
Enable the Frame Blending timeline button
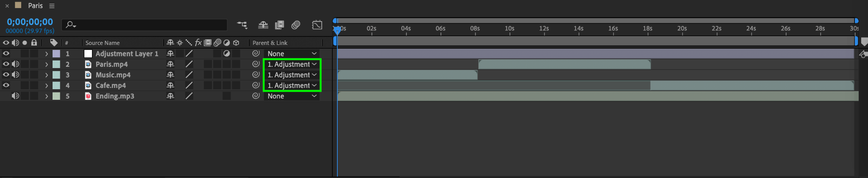(x=279, y=25)
